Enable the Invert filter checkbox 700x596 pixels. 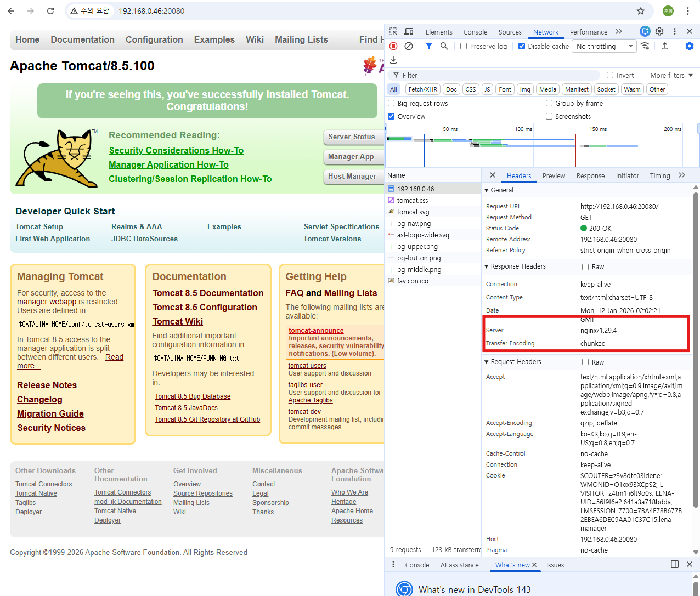tap(610, 75)
